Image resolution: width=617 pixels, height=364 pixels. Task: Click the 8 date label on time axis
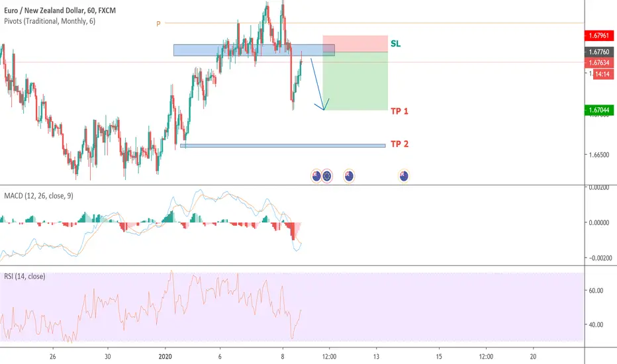point(283,357)
